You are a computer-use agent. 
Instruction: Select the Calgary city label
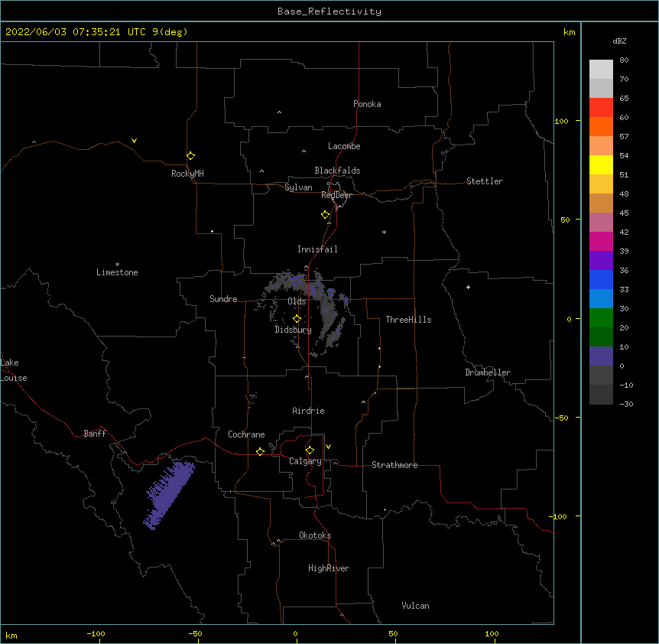[x=305, y=461]
